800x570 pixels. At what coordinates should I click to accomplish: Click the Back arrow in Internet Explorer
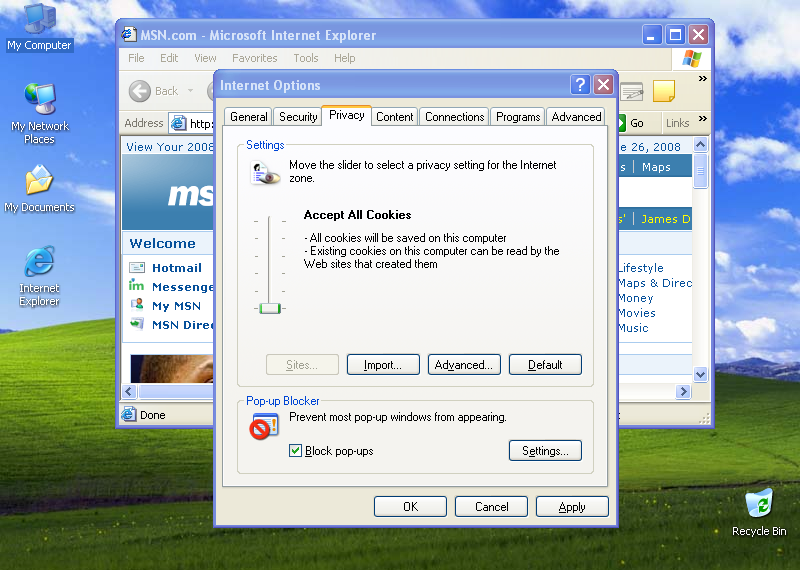pos(140,91)
